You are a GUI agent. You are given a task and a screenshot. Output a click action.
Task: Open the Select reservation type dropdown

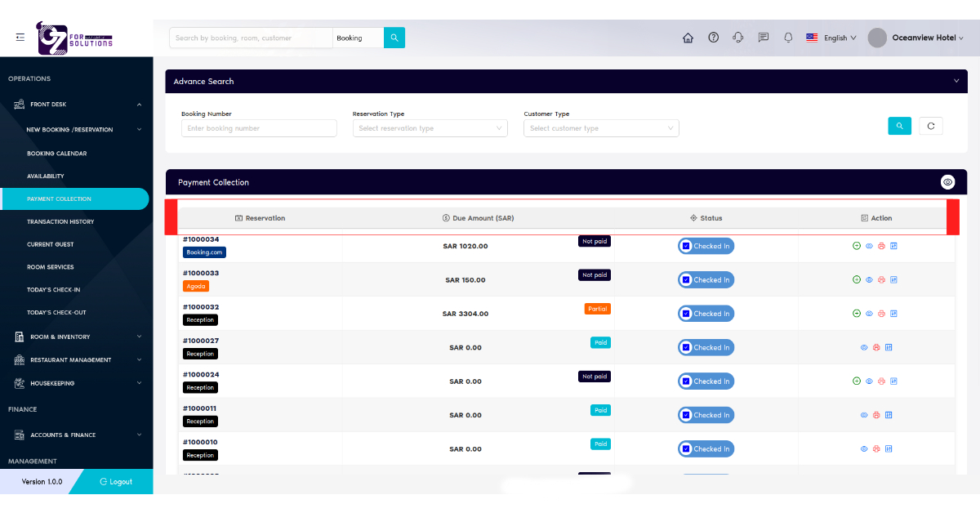430,128
